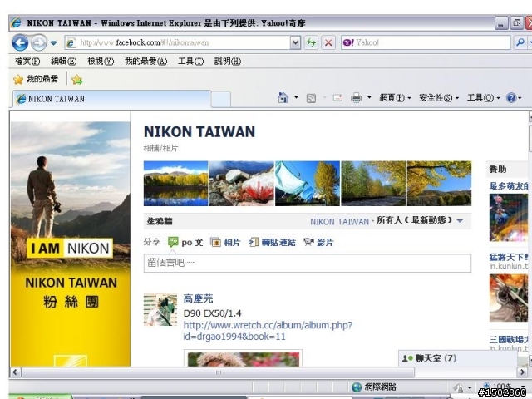Image resolution: width=532 pixels, height=399 pixels.
Task: Click the 三國戰場 sponsored ad link
Action: point(509,339)
